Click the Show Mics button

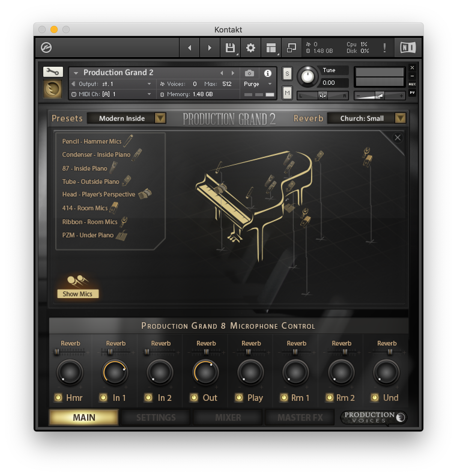click(x=78, y=294)
